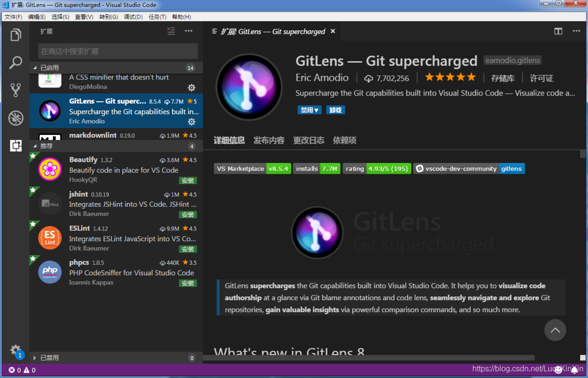Click the large GitLens logo in header
588x378 pixels.
coord(249,87)
